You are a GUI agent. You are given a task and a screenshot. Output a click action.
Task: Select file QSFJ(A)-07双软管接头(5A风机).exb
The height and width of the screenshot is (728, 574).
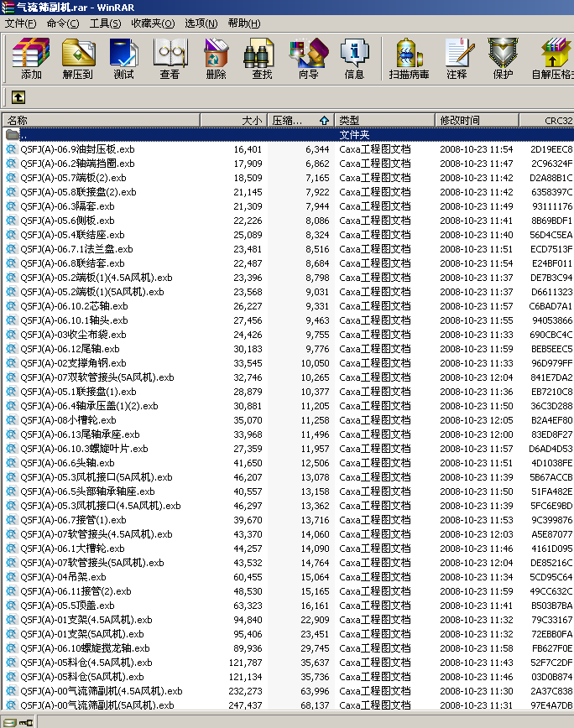point(97,377)
